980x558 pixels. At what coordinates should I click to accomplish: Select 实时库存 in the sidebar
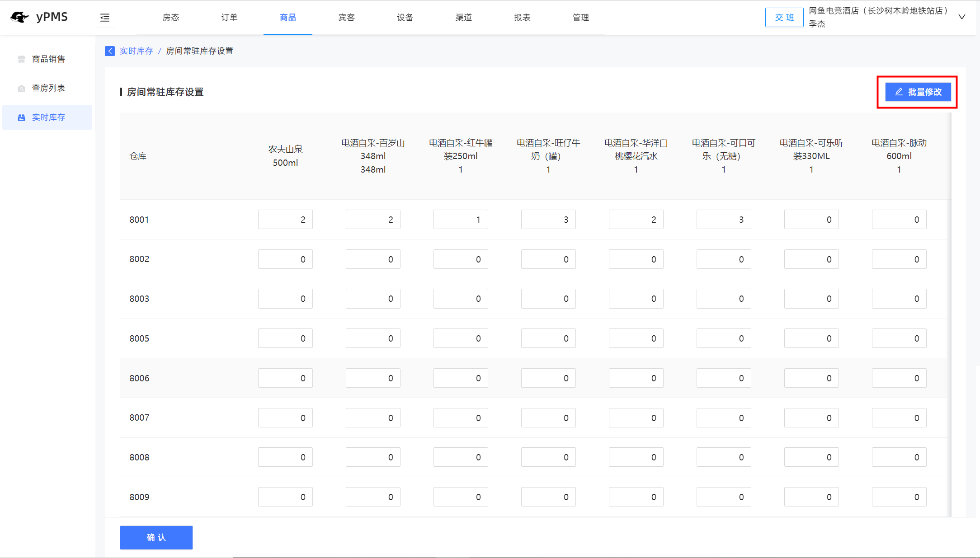click(47, 117)
